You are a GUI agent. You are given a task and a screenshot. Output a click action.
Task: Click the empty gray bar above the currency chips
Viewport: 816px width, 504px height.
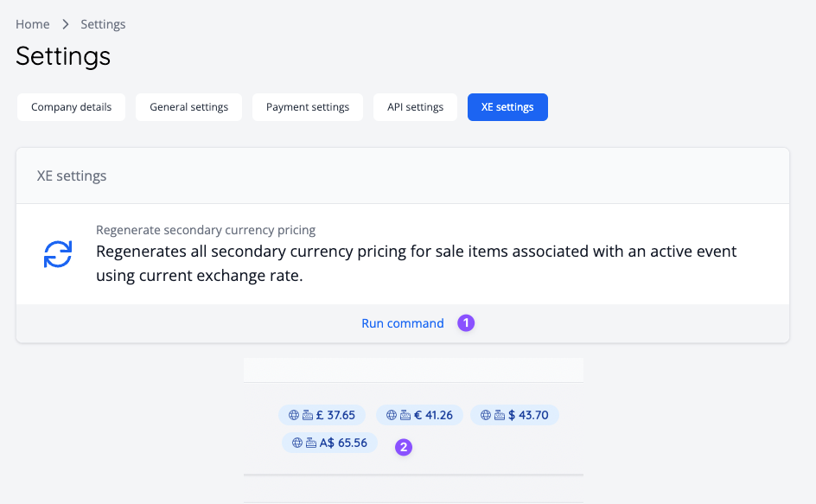coord(413,370)
